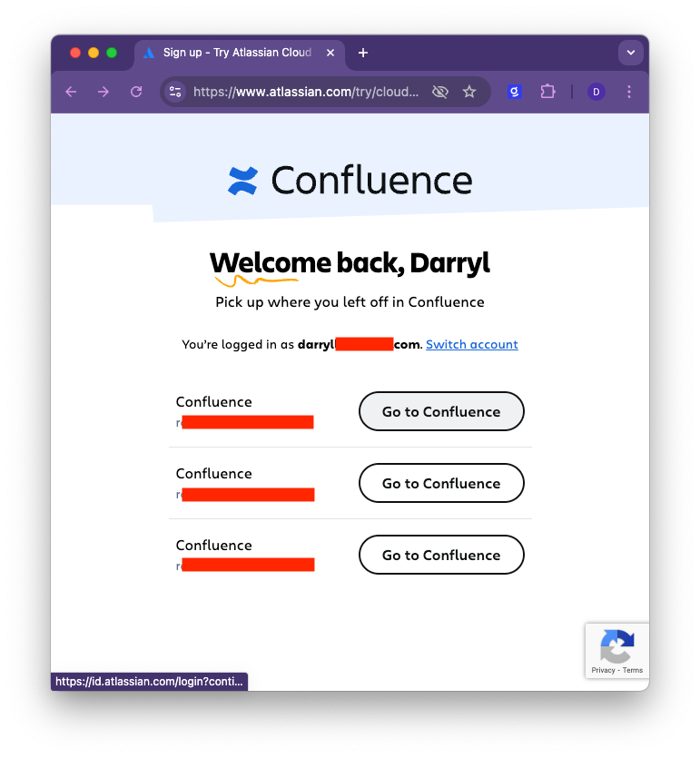The height and width of the screenshot is (758, 700).
Task: Click the Atlassian favicon on the tab
Action: pos(149,53)
